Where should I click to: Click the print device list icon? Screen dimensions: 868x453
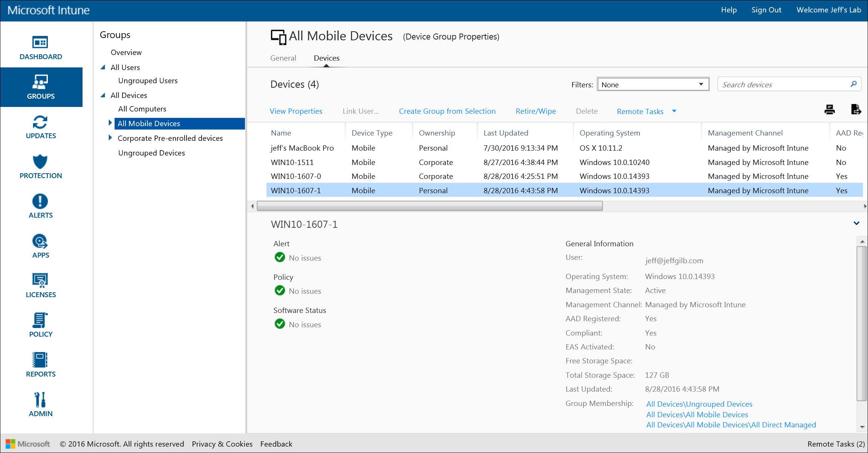point(829,110)
